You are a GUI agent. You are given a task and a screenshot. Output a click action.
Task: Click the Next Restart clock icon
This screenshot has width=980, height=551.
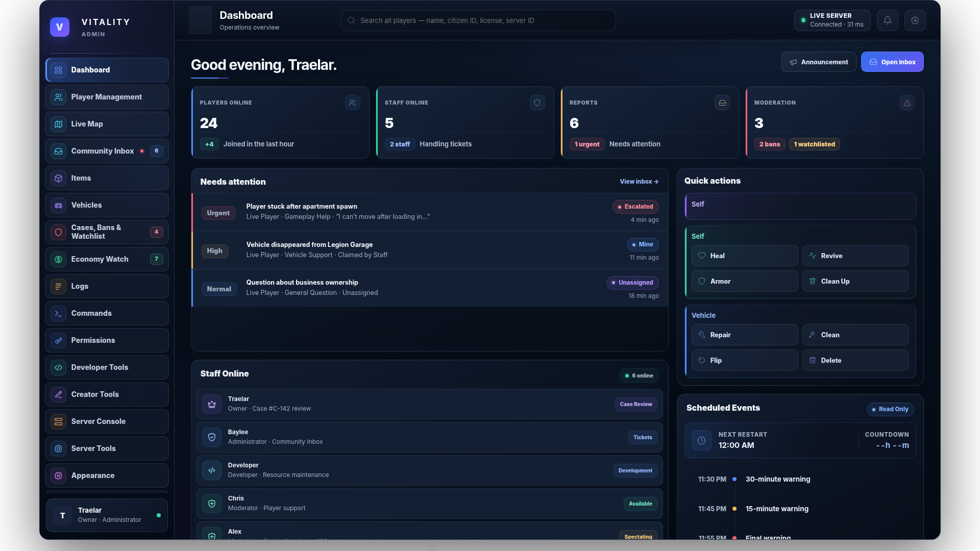(702, 440)
